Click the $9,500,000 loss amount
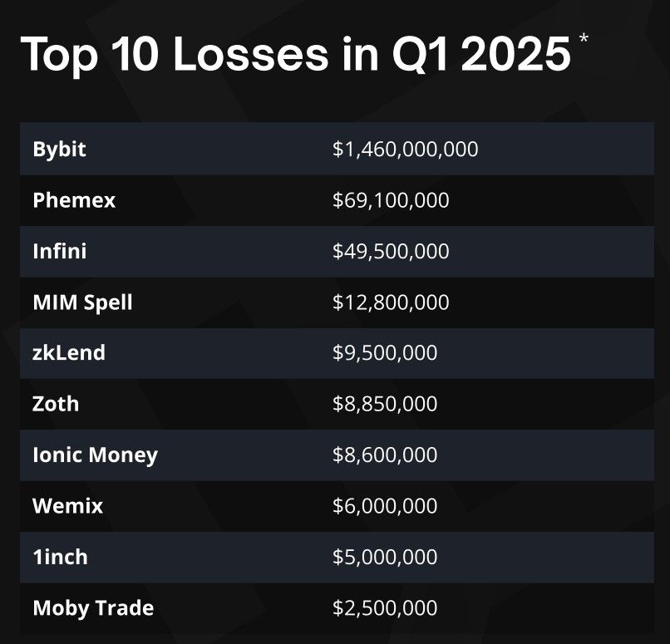 point(385,352)
